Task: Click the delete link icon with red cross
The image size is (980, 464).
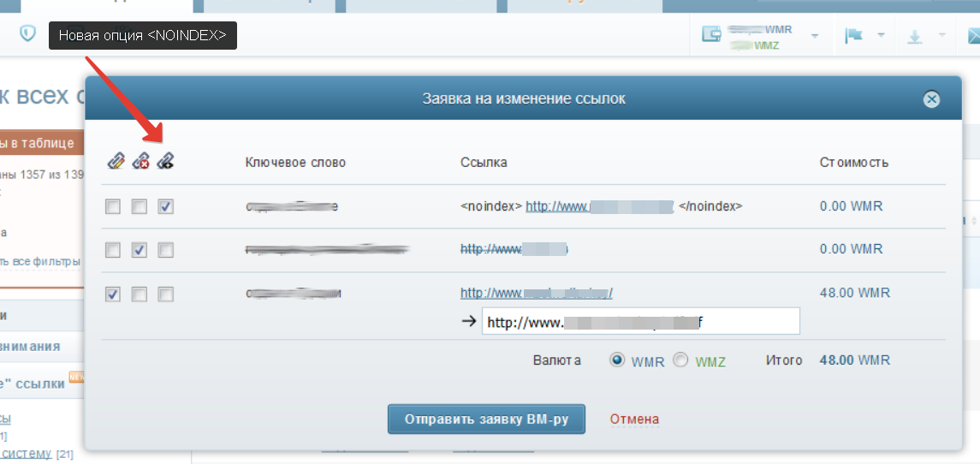Action: 140,161
